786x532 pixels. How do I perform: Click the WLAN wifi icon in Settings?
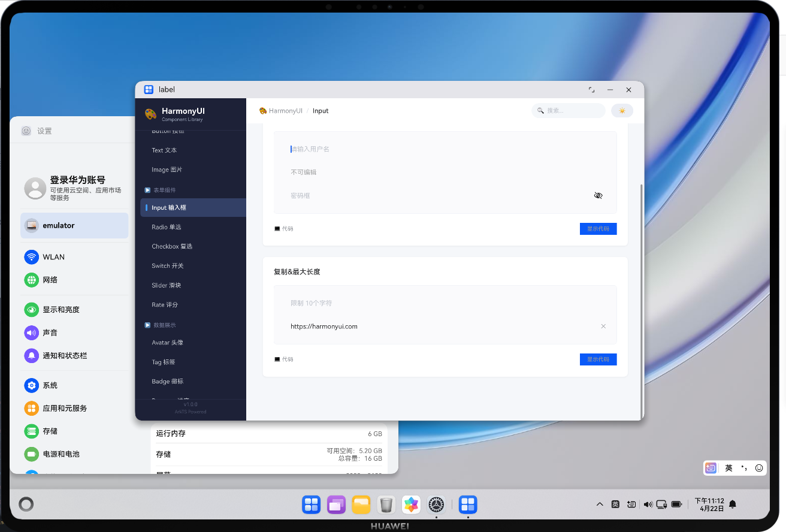(x=31, y=257)
